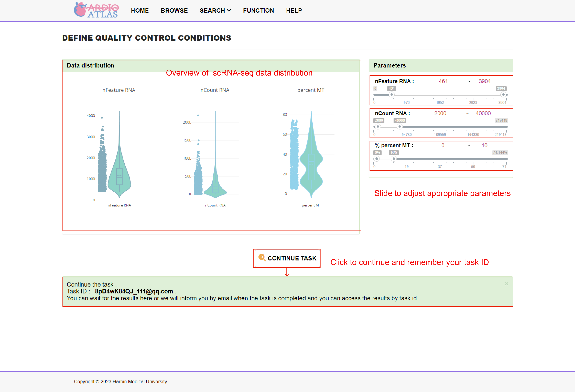The image size is (575, 392).
Task: Click nCount RNA upper handle at 40000
Action: 400,127
